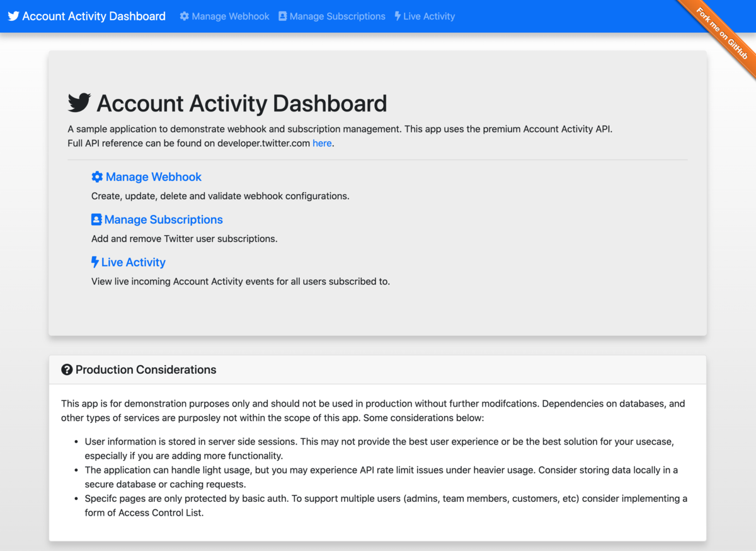Open Manage Subscriptions in the top navbar
Viewport: 756px width, 551px height.
[x=332, y=16]
